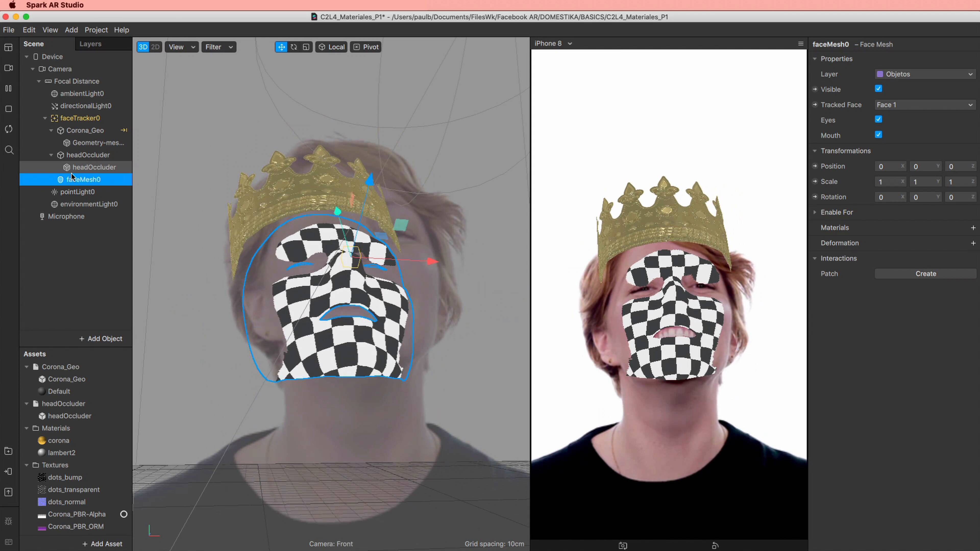Click the send-to-device icon in lower sidebar
The height and width of the screenshot is (551, 980).
point(9,471)
